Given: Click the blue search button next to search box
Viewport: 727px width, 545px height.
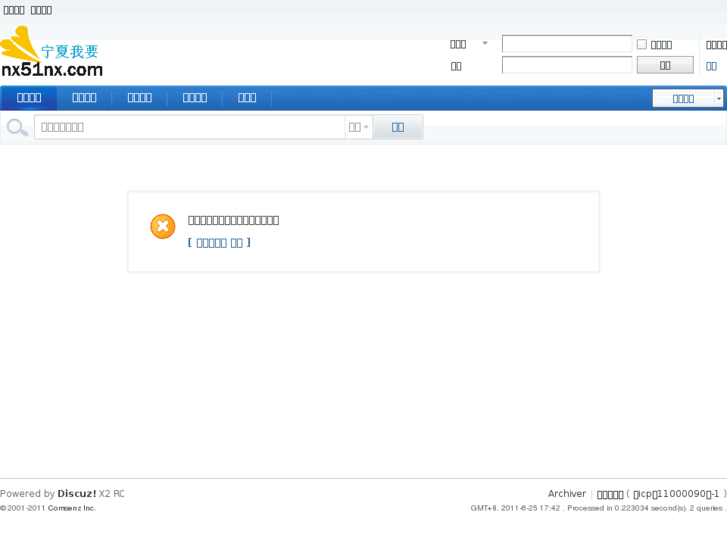Looking at the screenshot, I should [x=398, y=127].
